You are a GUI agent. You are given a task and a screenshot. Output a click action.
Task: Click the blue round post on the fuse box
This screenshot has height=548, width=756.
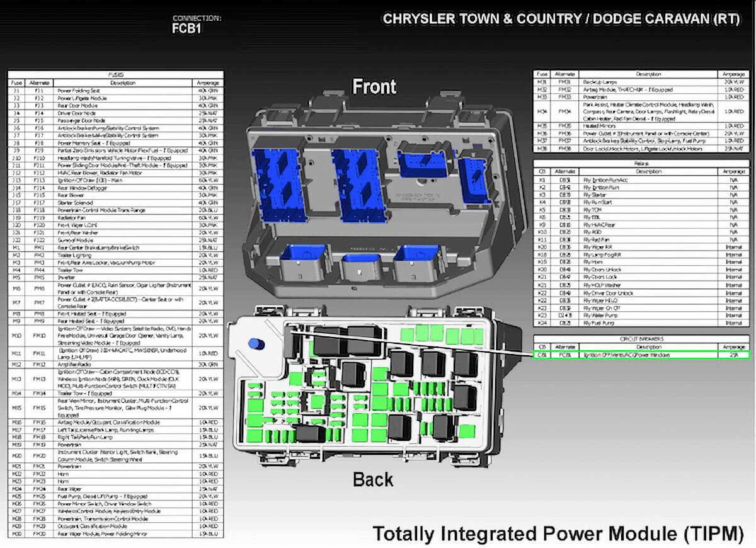(x=255, y=344)
